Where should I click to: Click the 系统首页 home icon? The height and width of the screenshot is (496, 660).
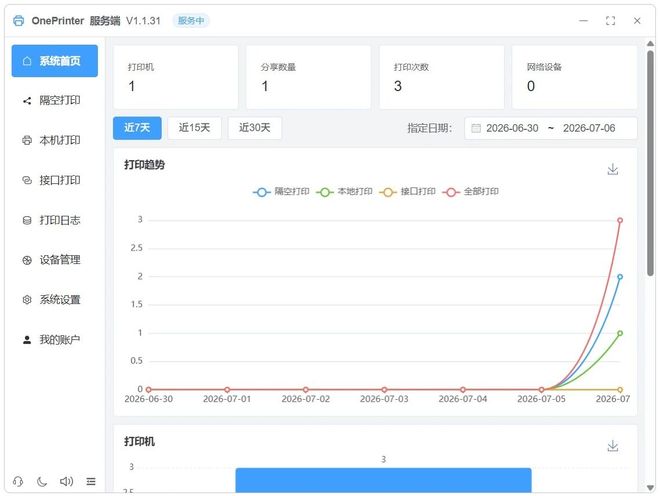click(x=27, y=61)
